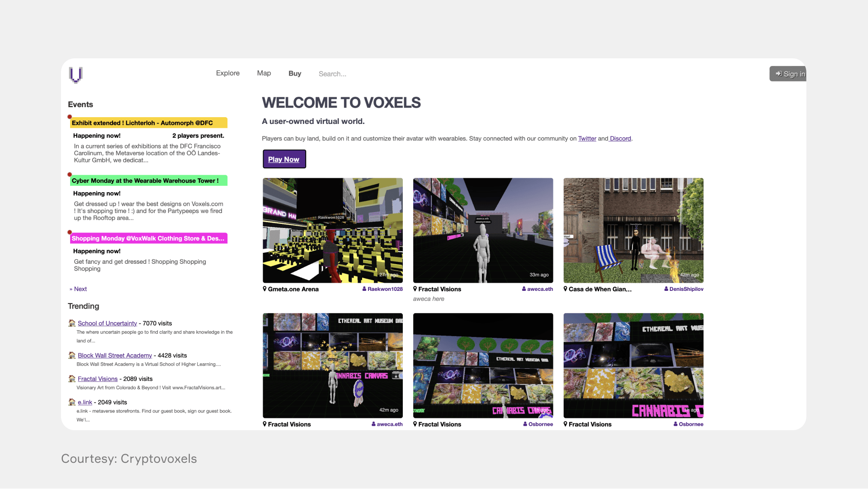Image resolution: width=868 pixels, height=489 pixels.
Task: Open the Map menu item
Action: [264, 73]
